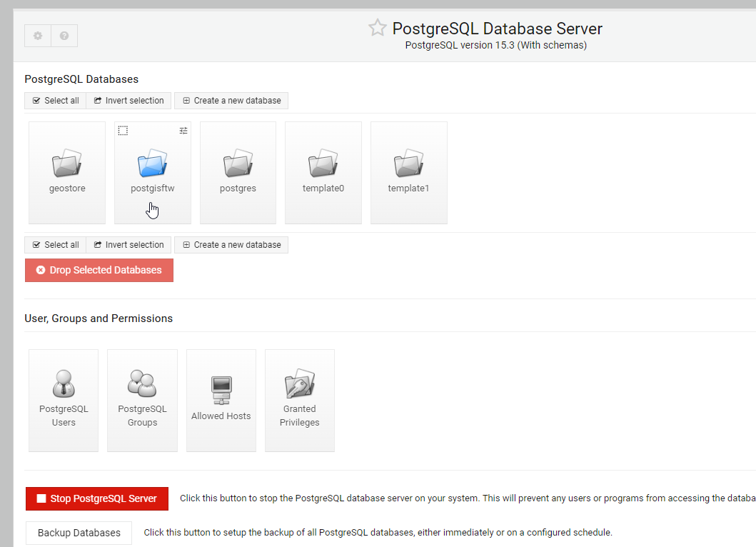Invert the database selection
This screenshot has width=756, height=547.
(128, 100)
